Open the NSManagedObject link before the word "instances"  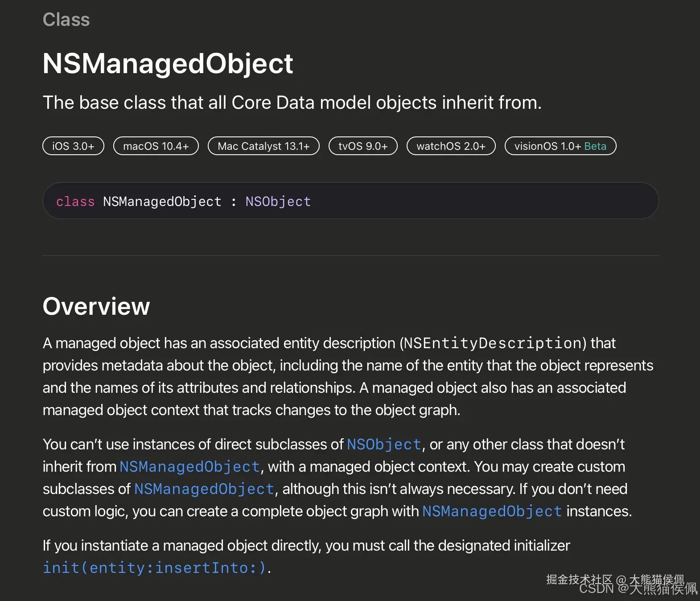tap(492, 511)
